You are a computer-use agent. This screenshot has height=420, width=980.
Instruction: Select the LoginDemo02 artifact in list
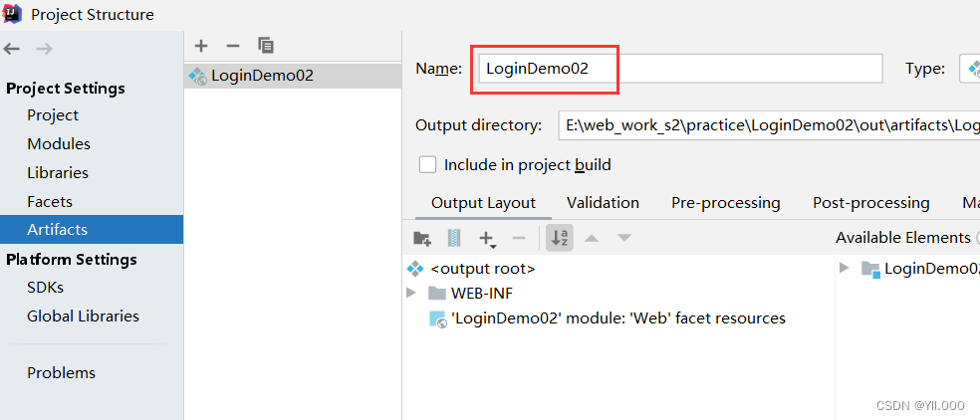click(x=262, y=75)
